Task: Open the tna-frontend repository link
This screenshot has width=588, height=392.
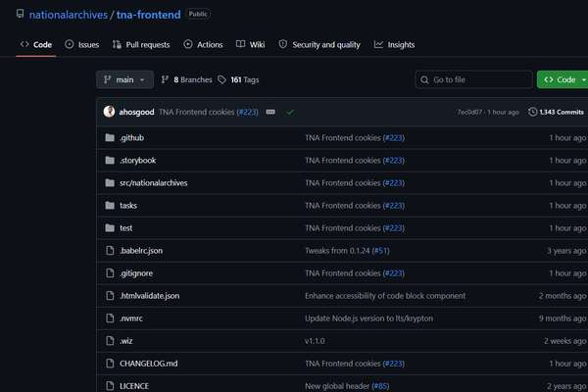Action: tap(149, 15)
